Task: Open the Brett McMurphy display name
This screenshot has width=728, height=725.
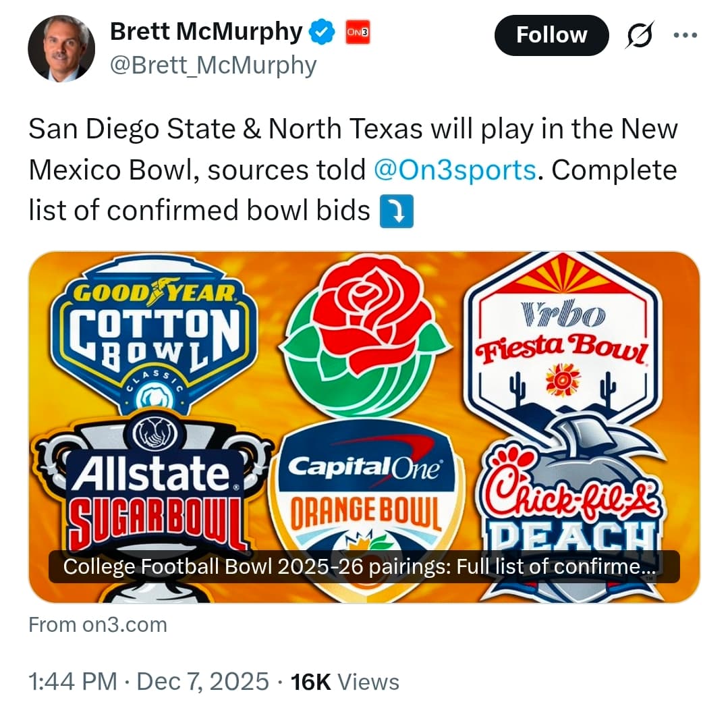Action: [x=206, y=31]
